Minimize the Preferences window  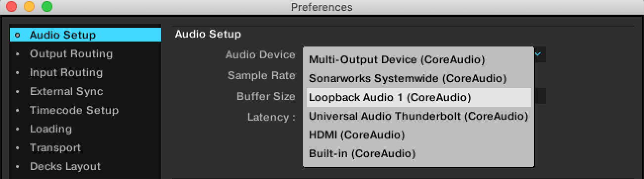(x=29, y=7)
